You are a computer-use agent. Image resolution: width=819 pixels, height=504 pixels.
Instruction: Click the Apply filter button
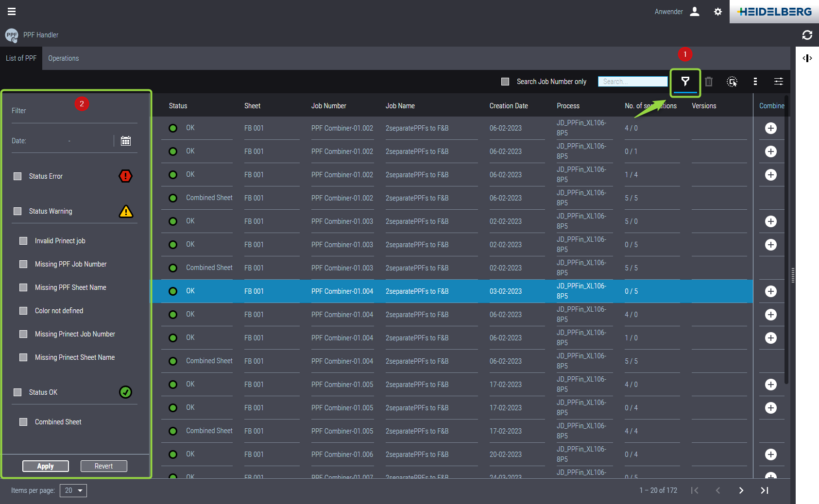pyautogui.click(x=46, y=466)
